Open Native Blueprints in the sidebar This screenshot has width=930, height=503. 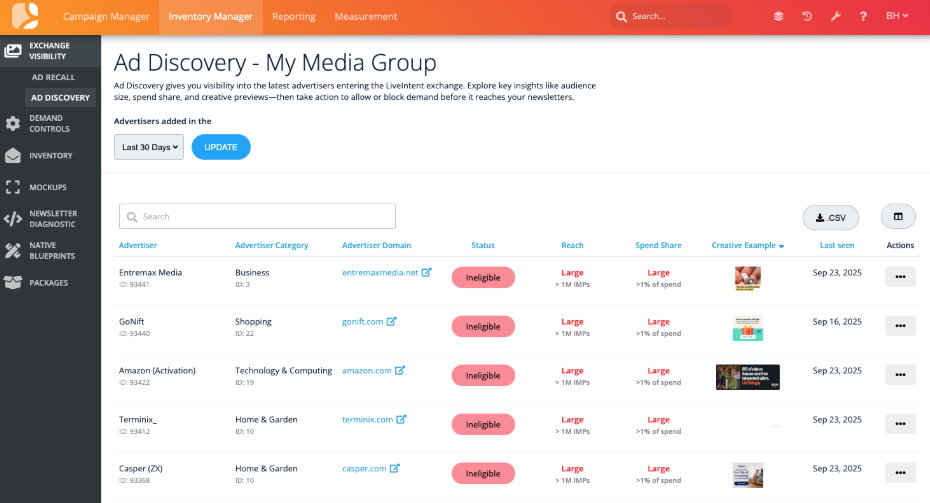13,251
